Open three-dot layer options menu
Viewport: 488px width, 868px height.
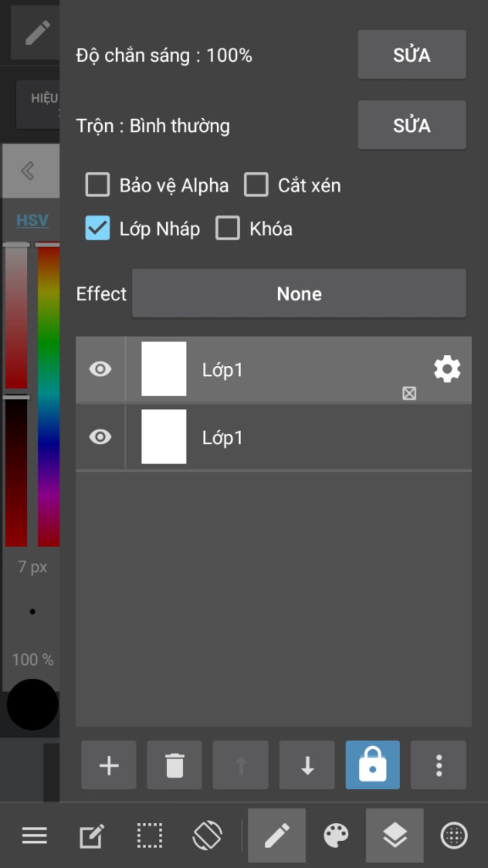point(438,765)
